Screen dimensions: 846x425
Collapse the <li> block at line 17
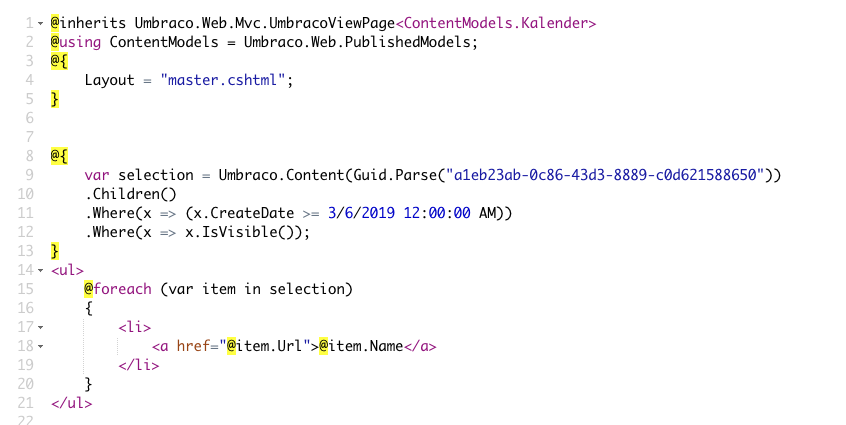click(x=40, y=327)
